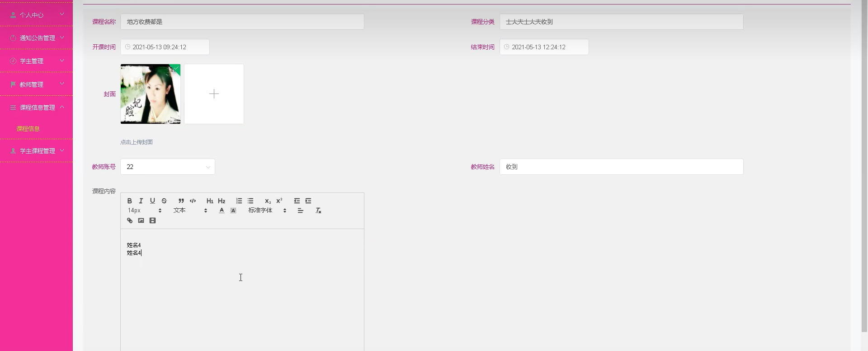868x351 pixels.
Task: Decrease indent in the editor
Action: 297,201
